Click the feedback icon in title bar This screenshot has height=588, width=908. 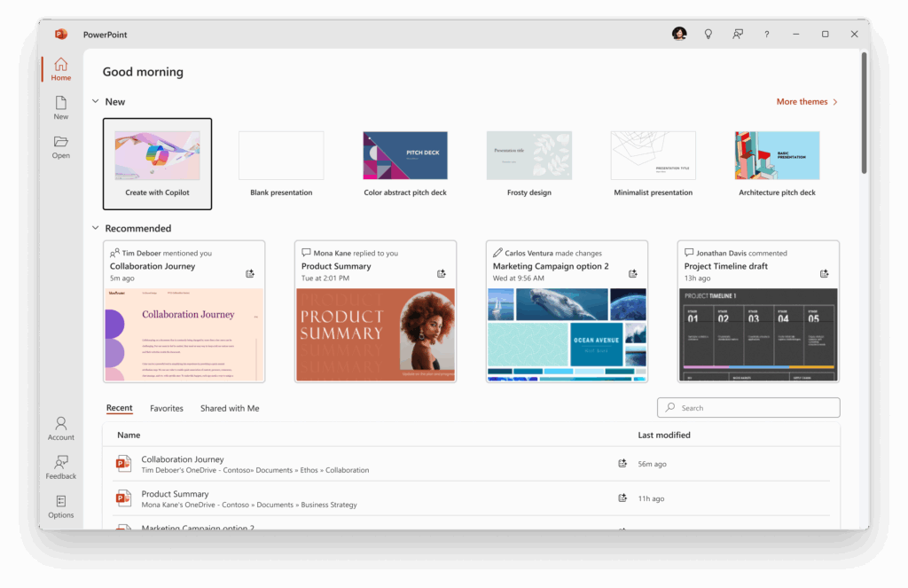pos(737,35)
